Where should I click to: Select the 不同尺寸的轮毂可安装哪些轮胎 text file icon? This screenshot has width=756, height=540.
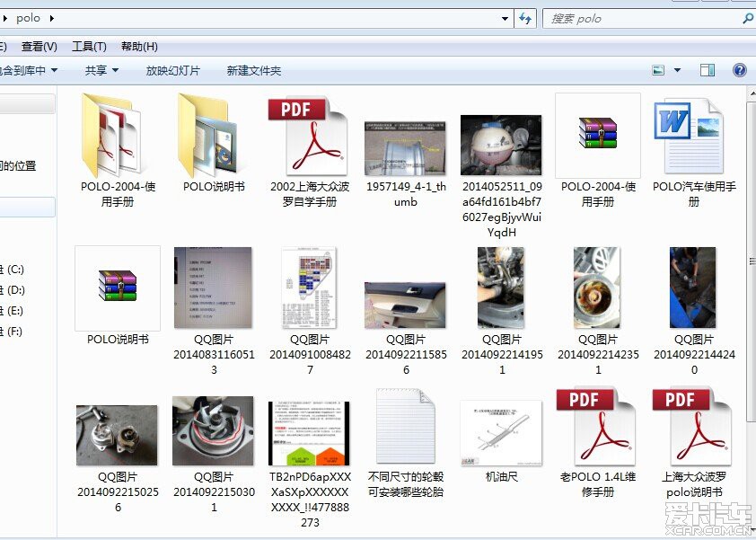[x=405, y=427]
